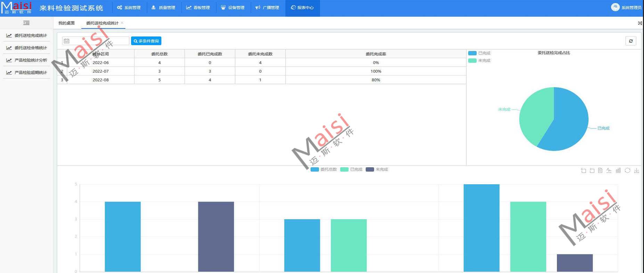This screenshot has width=644, height=273.
Task: Toggle 已完成 legend in pie chart
Action: point(480,53)
